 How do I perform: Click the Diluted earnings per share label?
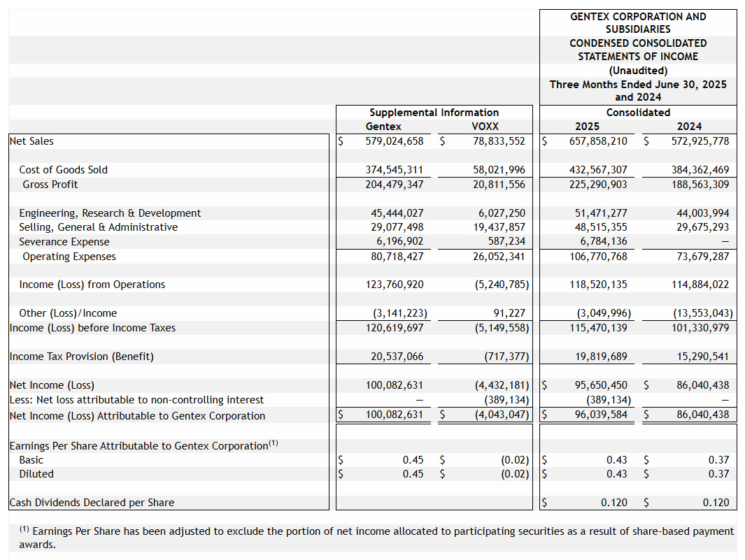tap(36, 474)
